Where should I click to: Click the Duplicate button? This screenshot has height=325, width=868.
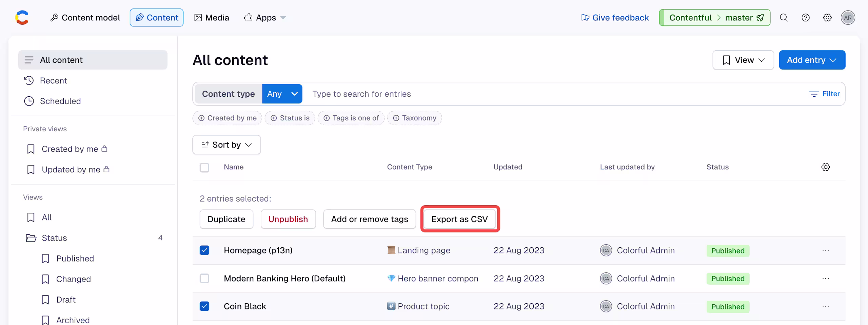point(226,219)
